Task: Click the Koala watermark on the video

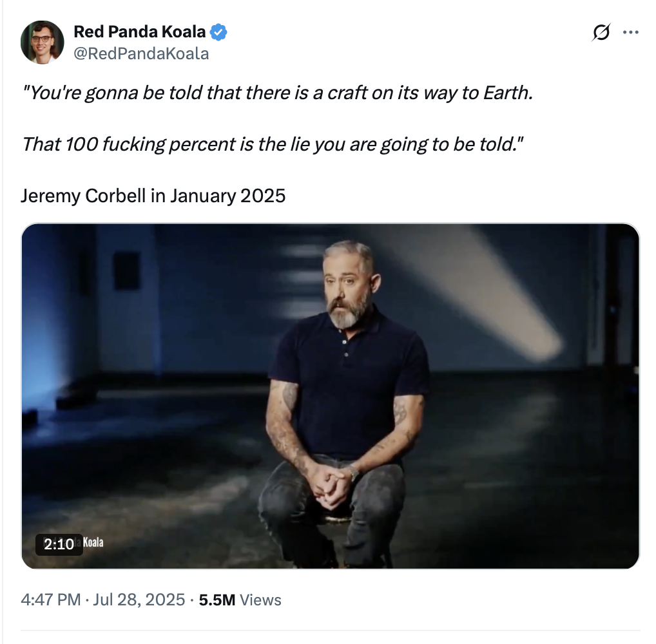Action: (93, 543)
